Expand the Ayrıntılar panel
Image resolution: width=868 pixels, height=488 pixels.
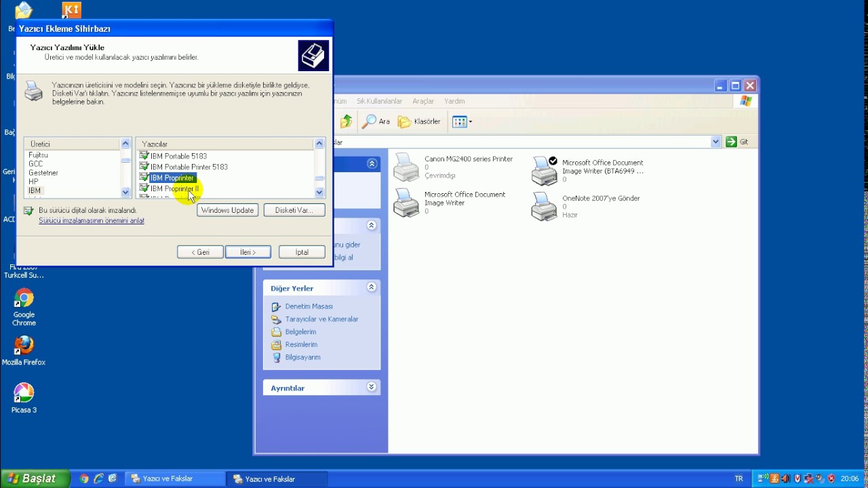372,387
